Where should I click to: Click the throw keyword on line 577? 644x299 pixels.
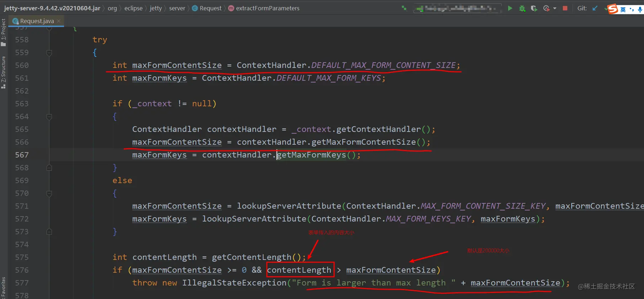click(x=145, y=283)
